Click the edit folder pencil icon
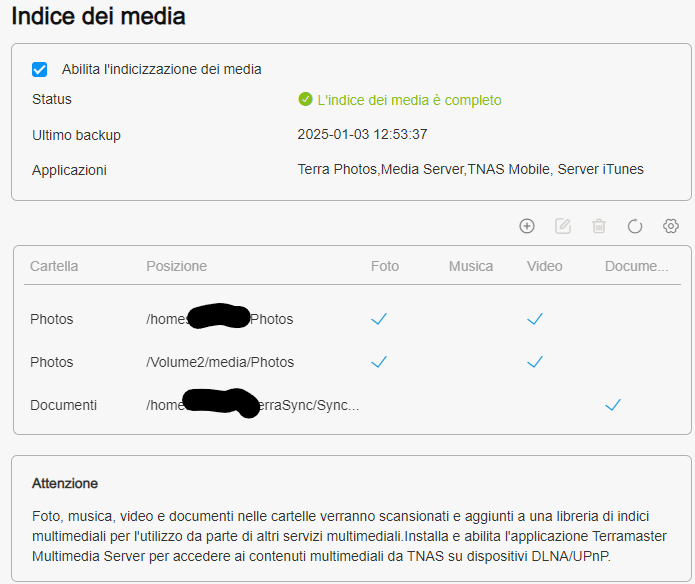Screen dimensions: 695x584 (563, 226)
